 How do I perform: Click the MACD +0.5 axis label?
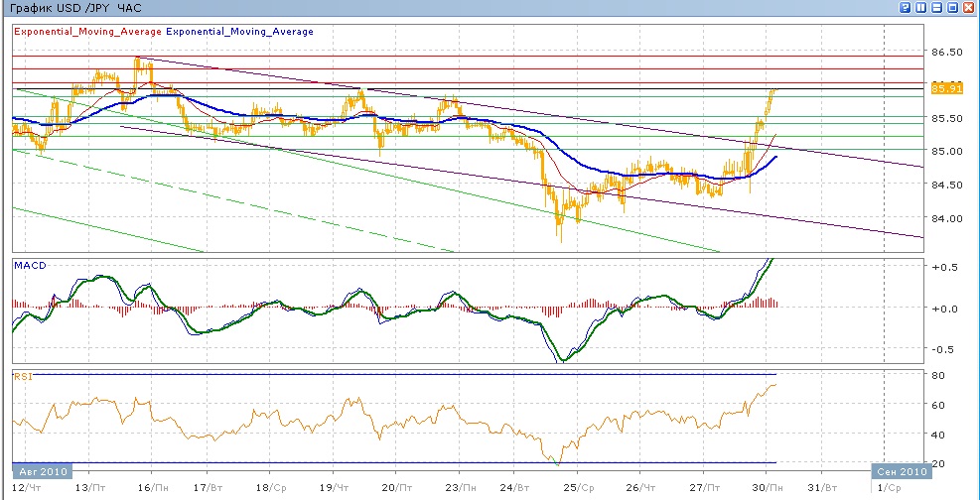pos(943,268)
